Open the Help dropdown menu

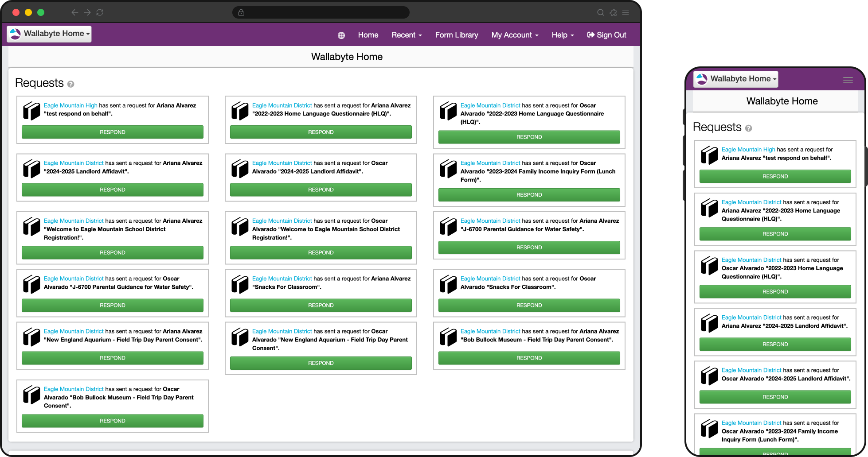pyautogui.click(x=562, y=35)
